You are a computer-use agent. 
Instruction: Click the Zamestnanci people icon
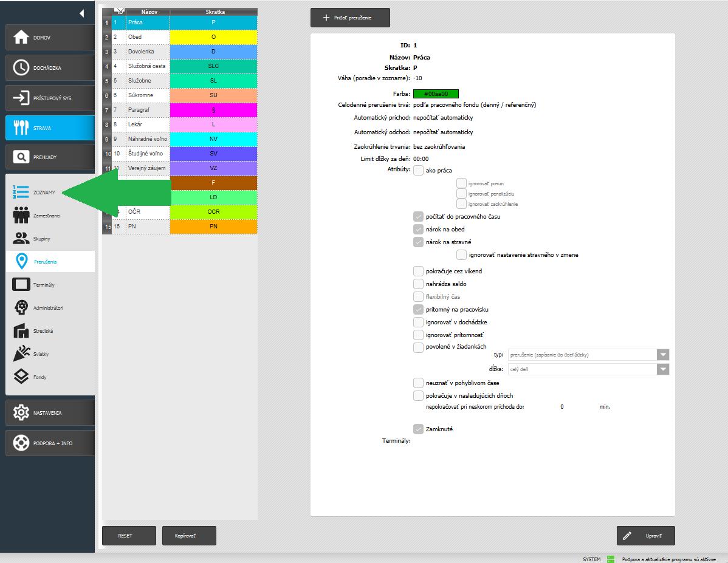coord(21,216)
